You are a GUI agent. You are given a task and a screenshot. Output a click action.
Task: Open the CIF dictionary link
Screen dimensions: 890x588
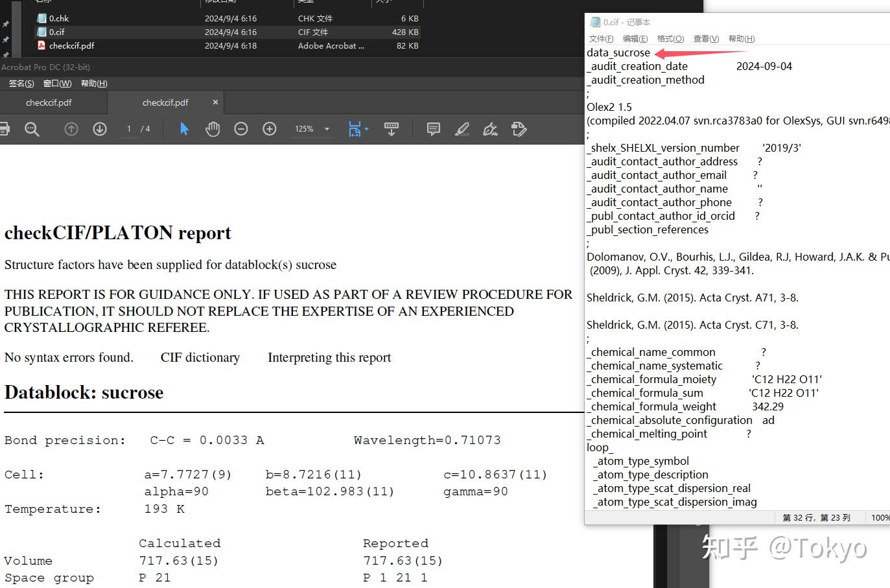click(x=200, y=357)
